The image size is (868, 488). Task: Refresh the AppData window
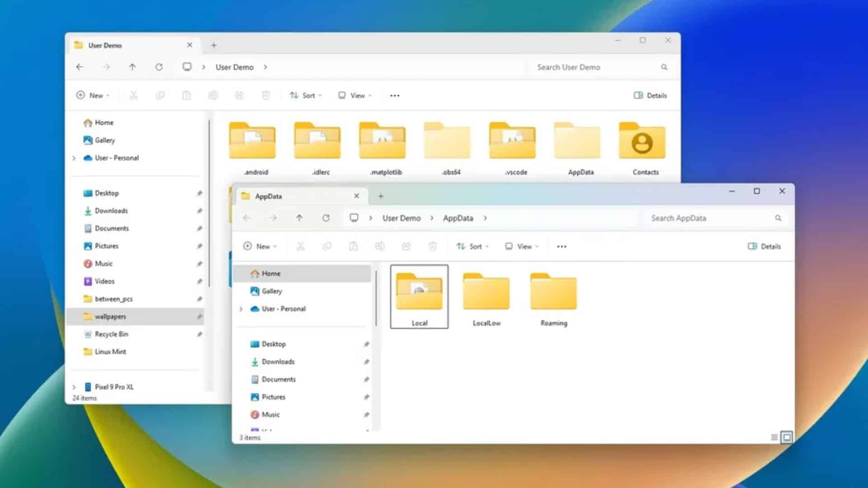326,218
